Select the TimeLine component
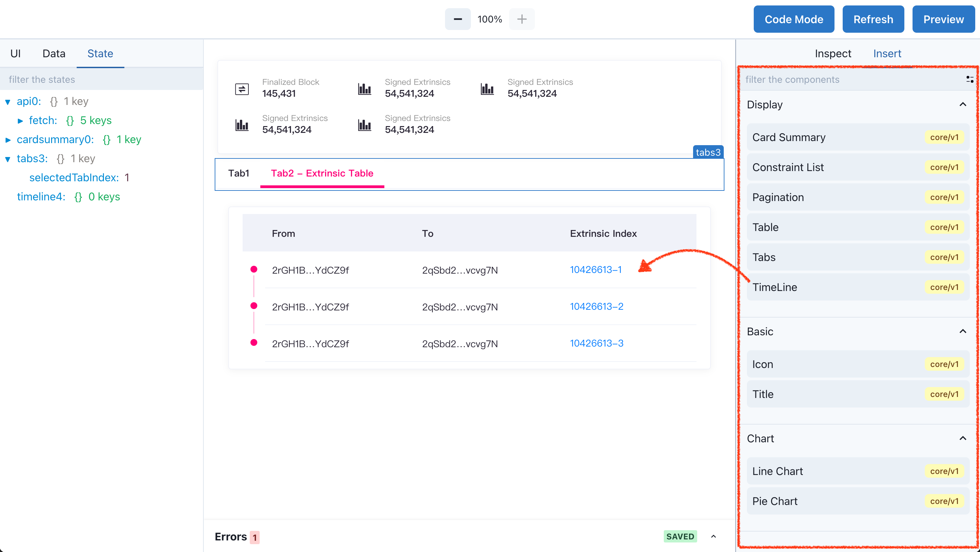This screenshot has width=980, height=552. [858, 288]
